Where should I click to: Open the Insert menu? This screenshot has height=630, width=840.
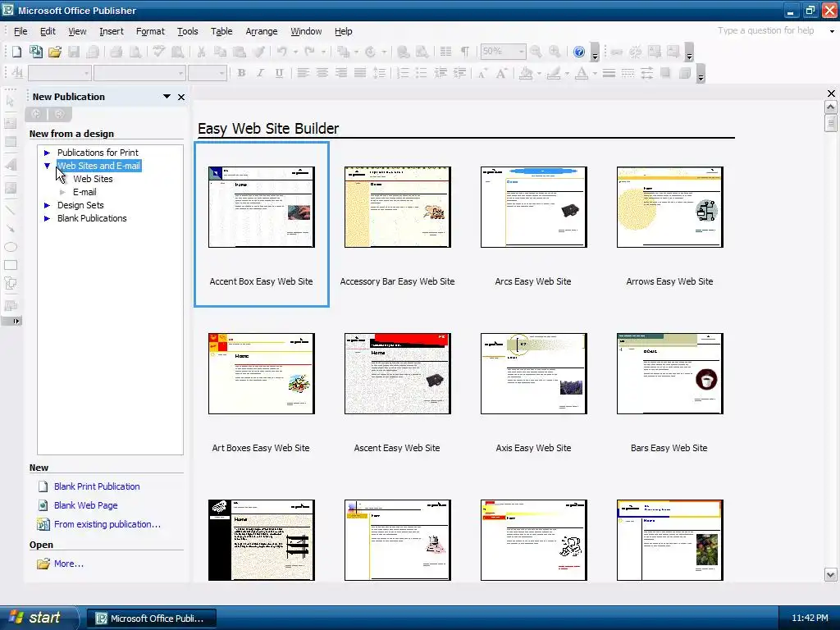click(112, 31)
